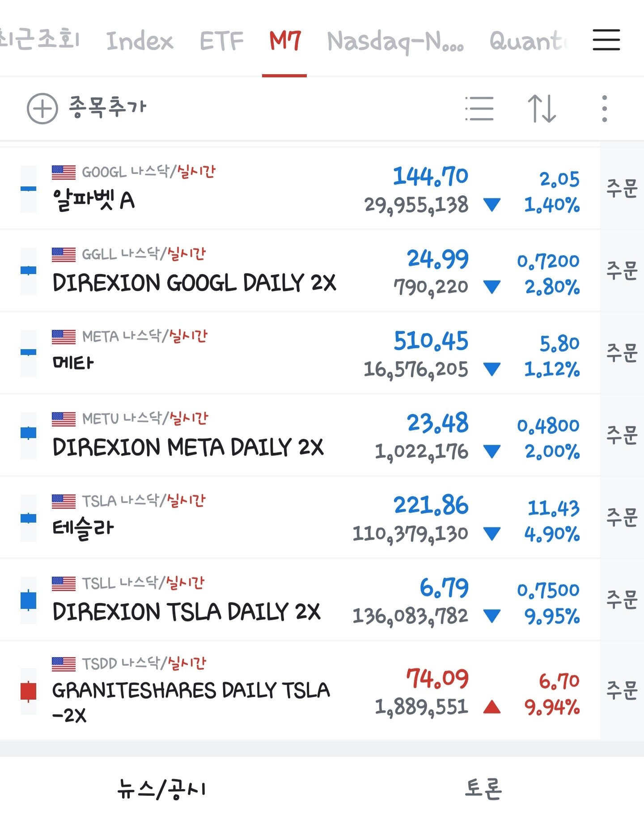The height and width of the screenshot is (815, 644).
Task: Tap TSDD red candlestick icon
Action: [x=28, y=691]
